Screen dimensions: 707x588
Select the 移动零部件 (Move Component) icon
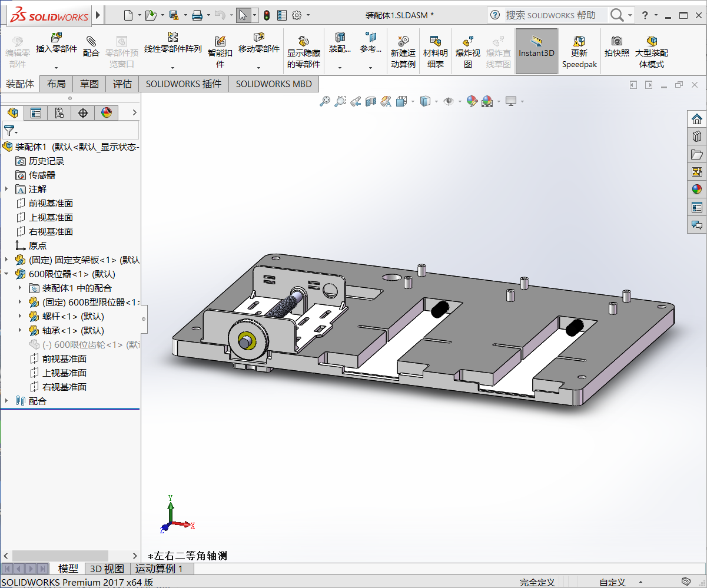pos(258,37)
